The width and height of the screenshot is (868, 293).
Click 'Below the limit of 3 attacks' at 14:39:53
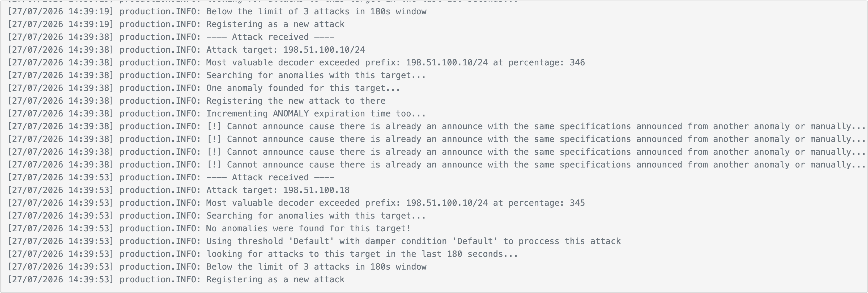pos(217,267)
